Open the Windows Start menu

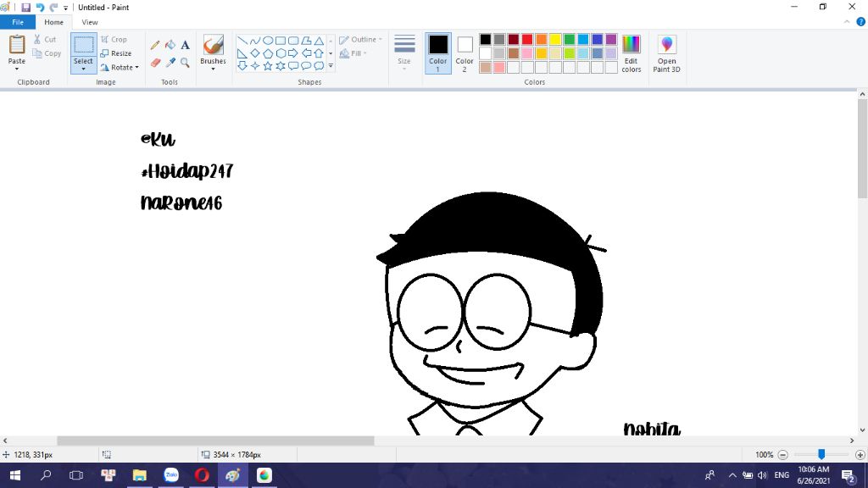pos(15,475)
